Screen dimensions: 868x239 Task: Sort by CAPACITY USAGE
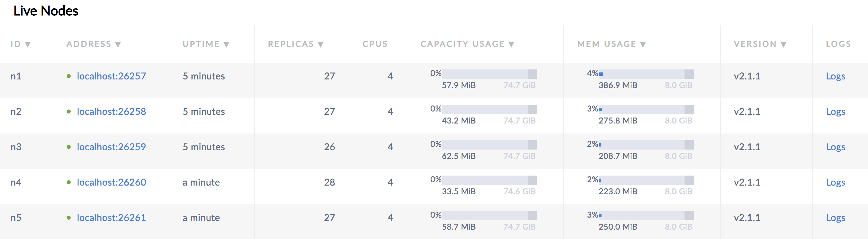511,44
